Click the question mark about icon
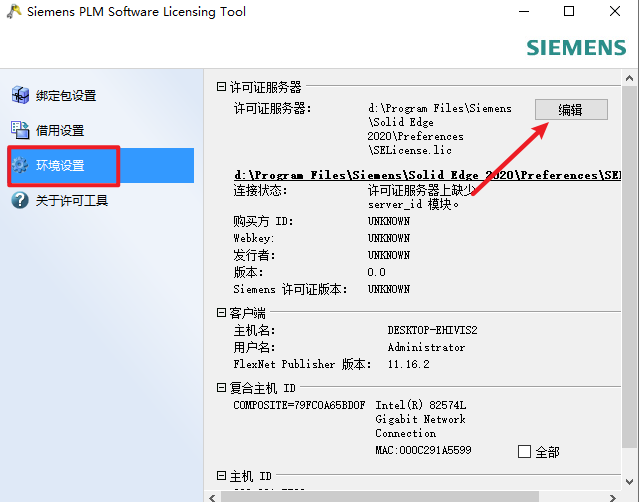 20,200
